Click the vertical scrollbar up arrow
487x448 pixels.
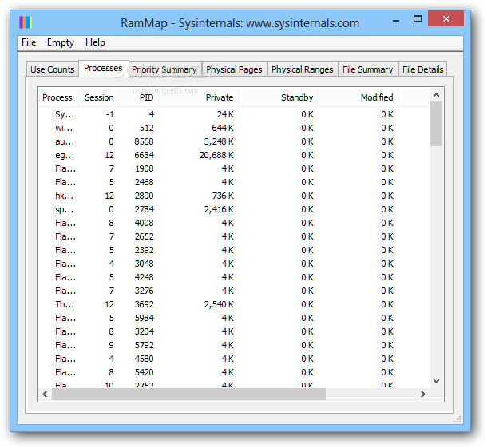click(x=436, y=95)
